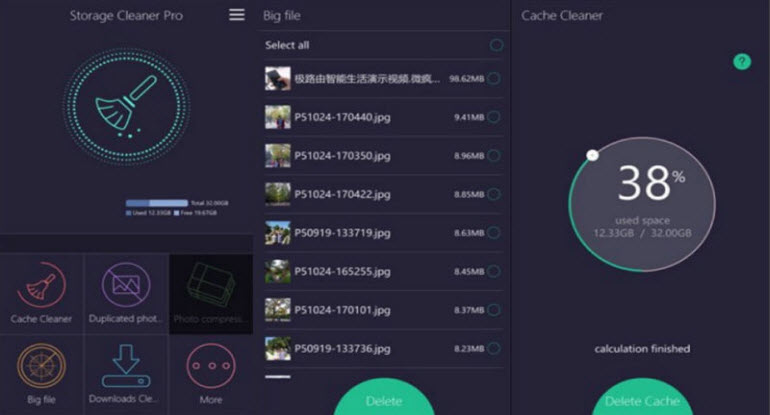Click the Delete Cache button
Viewport: 770px width, 415px height.
tap(642, 397)
